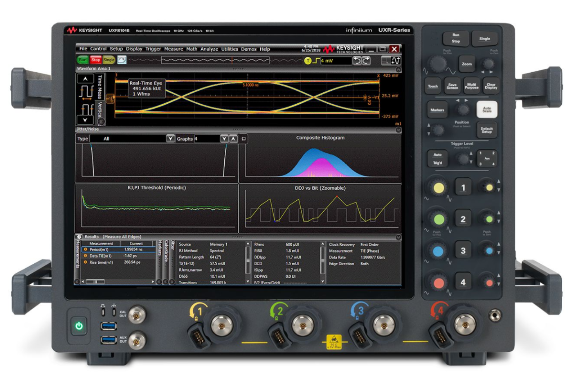Screen dimensions: 588x377
Task: Open the File menu
Action: click(x=83, y=49)
